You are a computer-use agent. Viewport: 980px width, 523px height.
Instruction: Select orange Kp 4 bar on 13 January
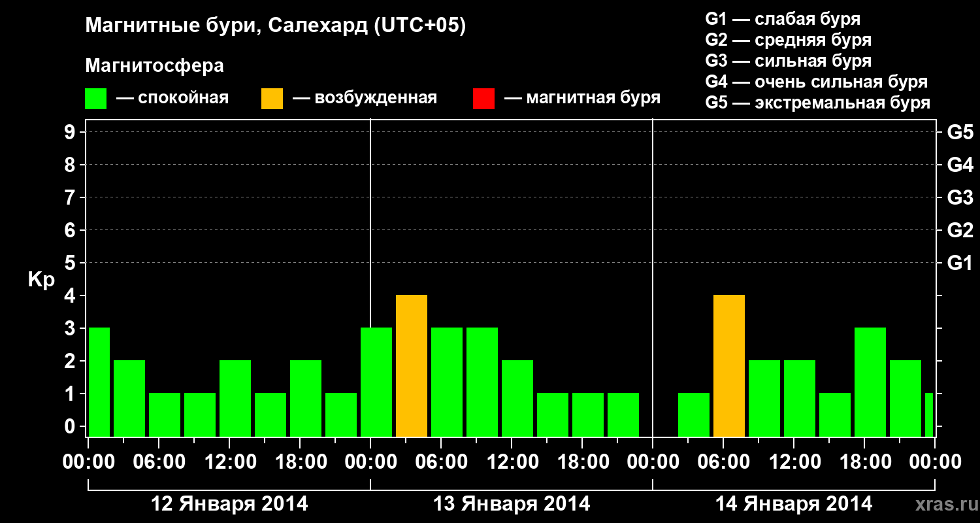412,366
